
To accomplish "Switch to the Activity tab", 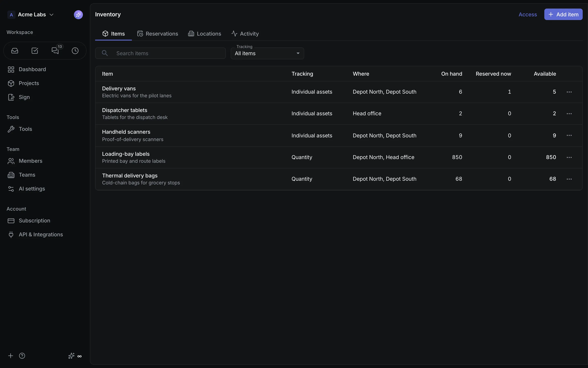I will pyautogui.click(x=245, y=34).
